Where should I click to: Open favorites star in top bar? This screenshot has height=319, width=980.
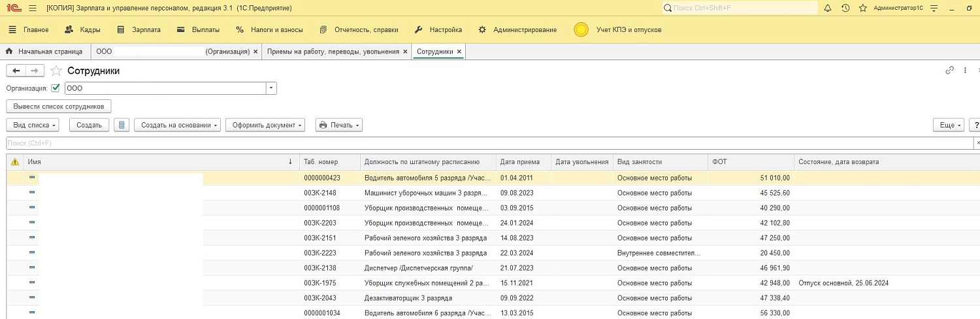[x=862, y=8]
